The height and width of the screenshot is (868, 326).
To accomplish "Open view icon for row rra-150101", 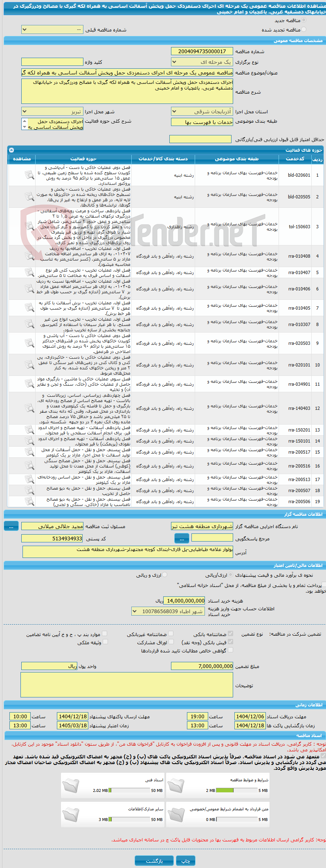I will (x=29, y=441).
